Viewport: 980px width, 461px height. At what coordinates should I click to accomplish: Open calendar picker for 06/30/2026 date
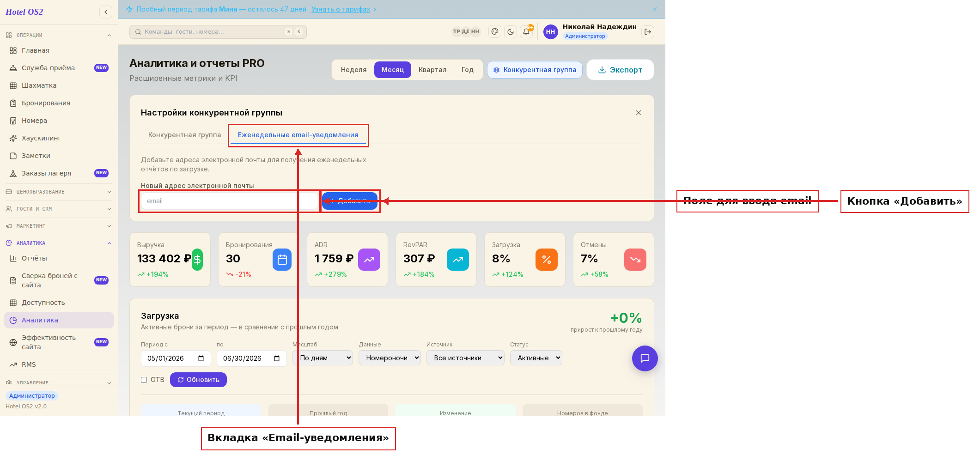tap(277, 358)
